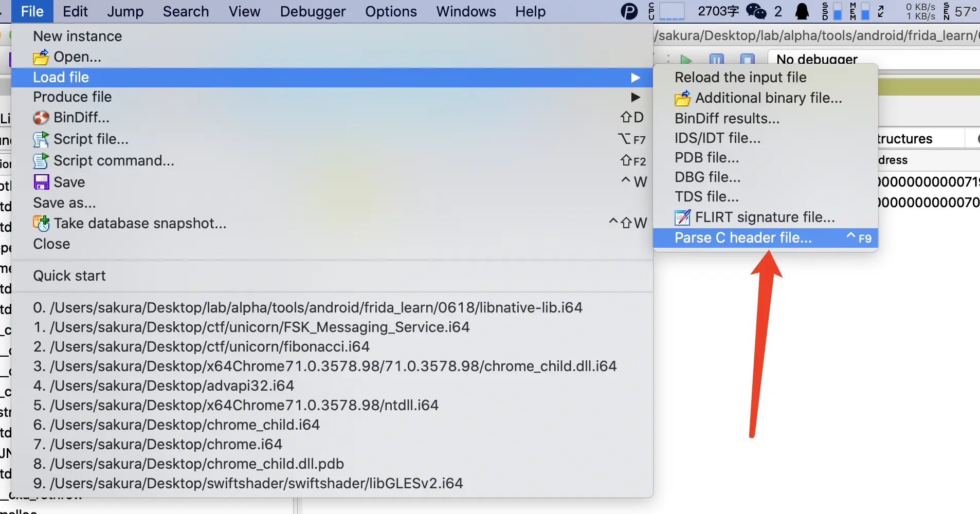Select Script file... entry
The width and height of the screenshot is (980, 514).
coord(332,139)
